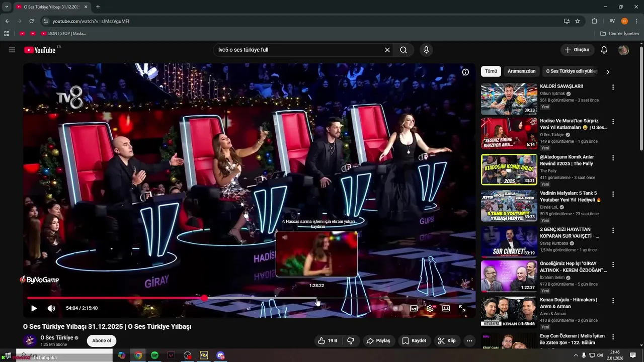Click Oluştur create button
The height and width of the screenshot is (362, 644).
click(577, 50)
